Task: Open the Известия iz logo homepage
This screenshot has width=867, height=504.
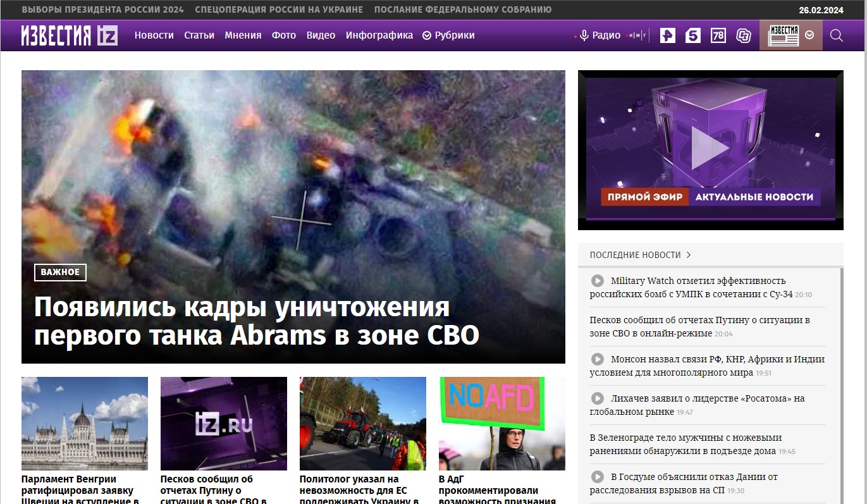Action: point(69,35)
